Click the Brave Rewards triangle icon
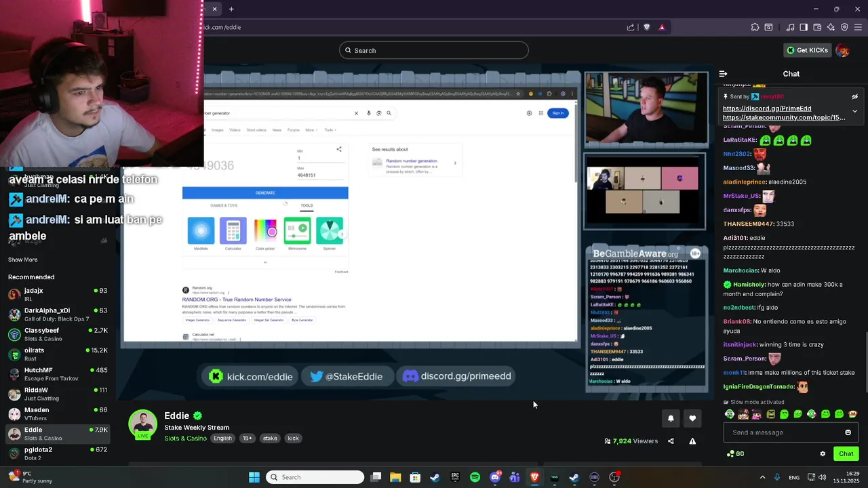 (662, 27)
